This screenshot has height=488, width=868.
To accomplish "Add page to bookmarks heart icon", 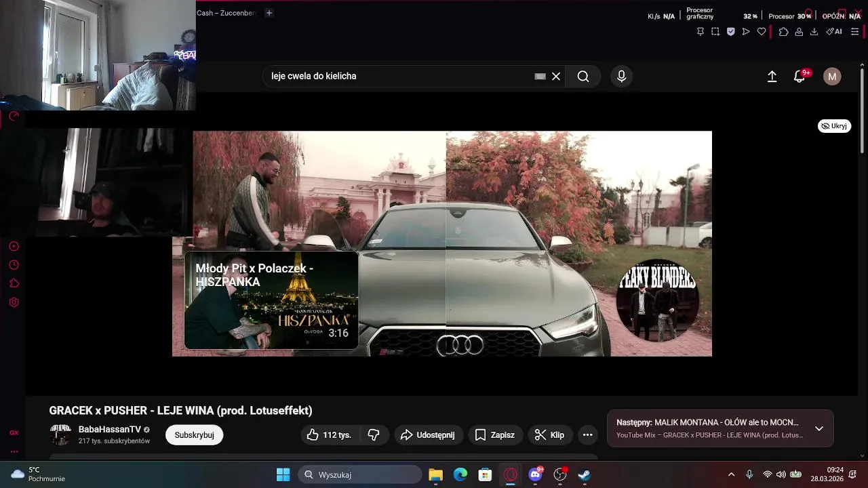I will point(762,32).
